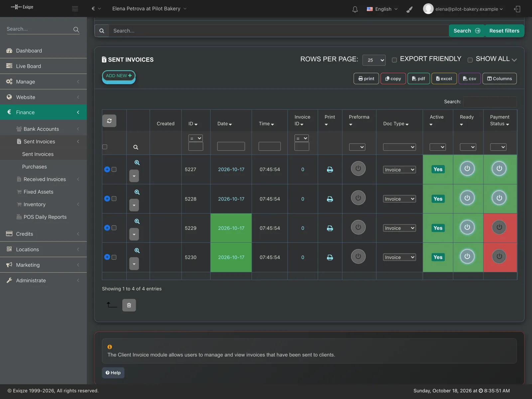Click the Reset filters button
The width and height of the screenshot is (532, 399).
tap(504, 31)
